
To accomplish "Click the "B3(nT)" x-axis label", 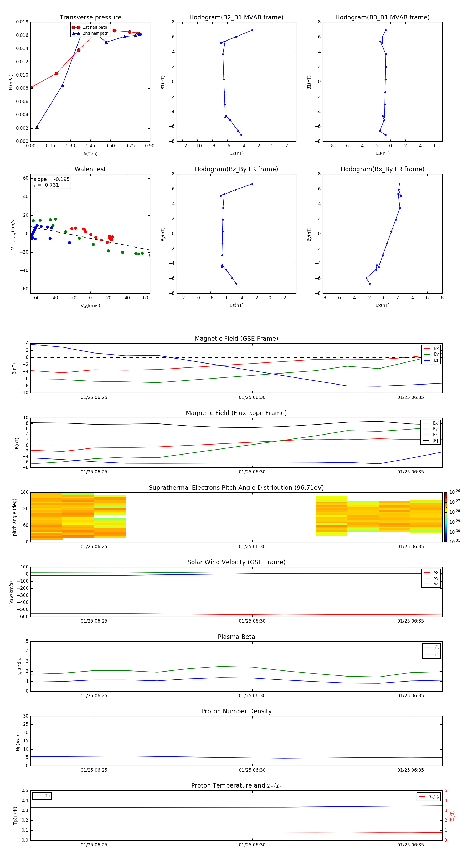I will (x=382, y=153).
